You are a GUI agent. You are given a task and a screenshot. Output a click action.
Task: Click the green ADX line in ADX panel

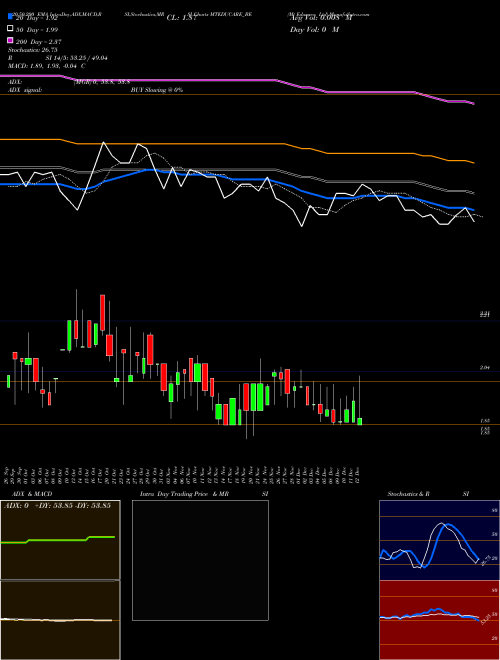(x=58, y=540)
